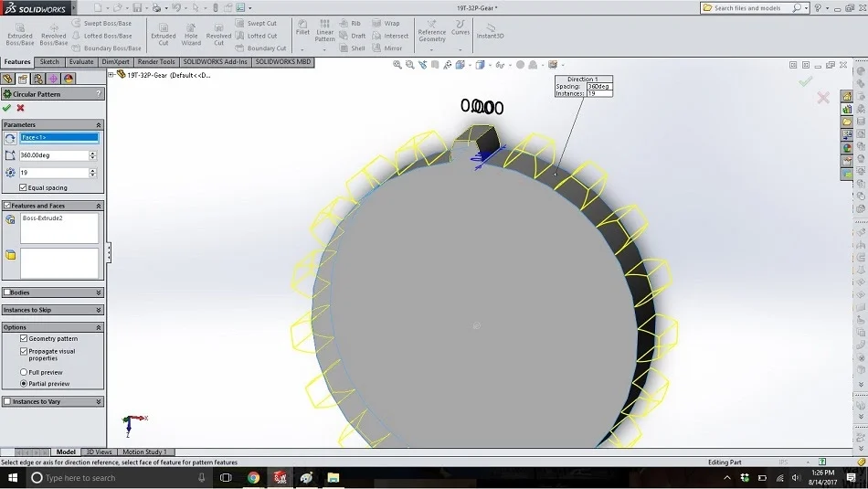Expand the Bodies section
868x489 pixels.
tap(99, 292)
